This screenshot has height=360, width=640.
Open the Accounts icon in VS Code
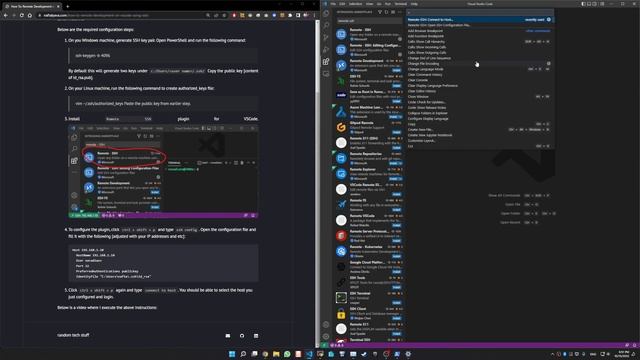[x=326, y=324]
